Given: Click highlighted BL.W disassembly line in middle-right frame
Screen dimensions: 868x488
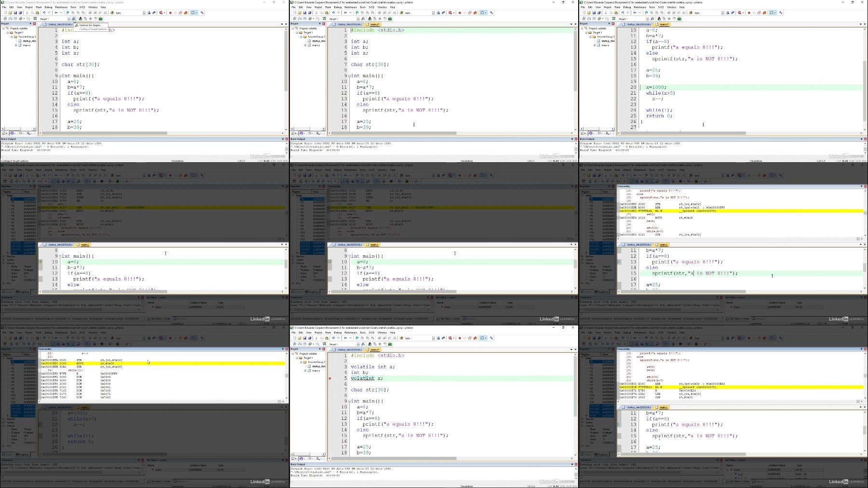Looking at the screenshot, I should [740, 211].
